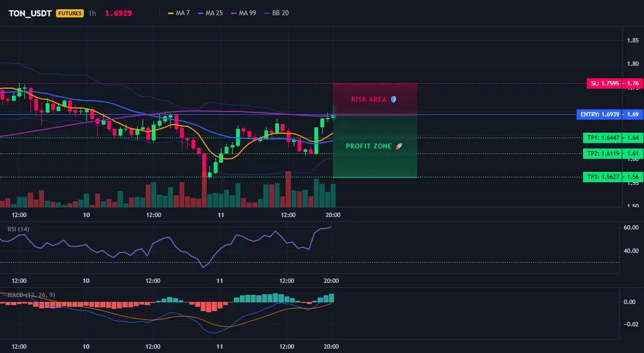Click the ENTRY: 1.6939 price label
644x353 pixels.
tap(600, 114)
